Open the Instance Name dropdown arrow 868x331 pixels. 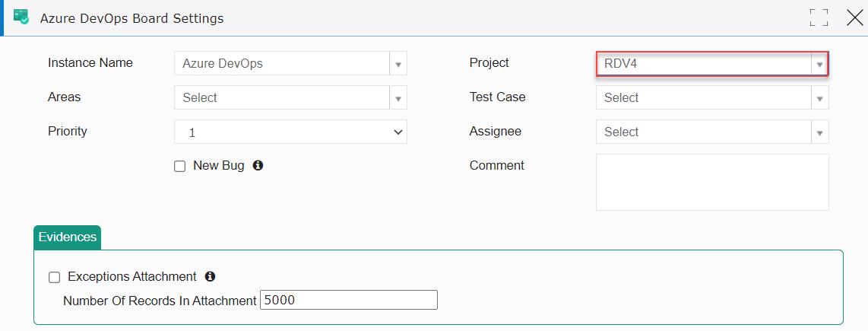[398, 63]
